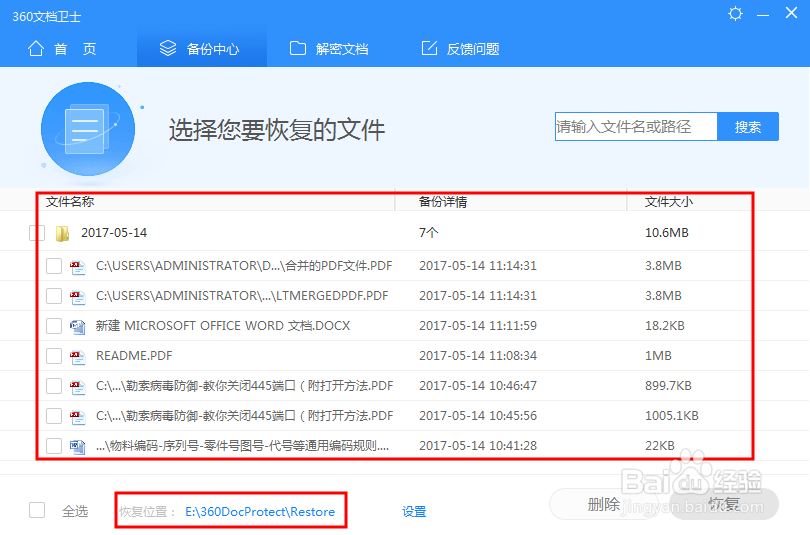Open the 备份中心 tab
The width and height of the screenshot is (810, 535).
pyautogui.click(x=201, y=49)
